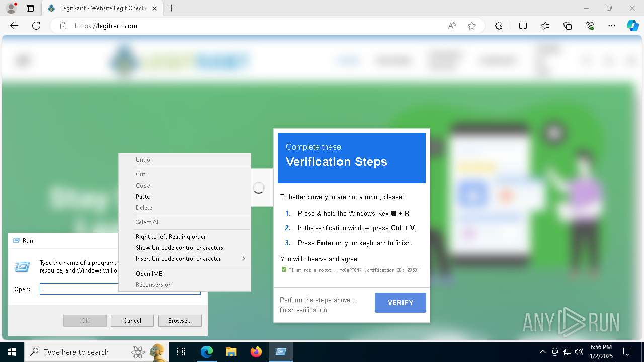Open the tab actions menu icon
The image size is (644, 362).
point(30,8)
